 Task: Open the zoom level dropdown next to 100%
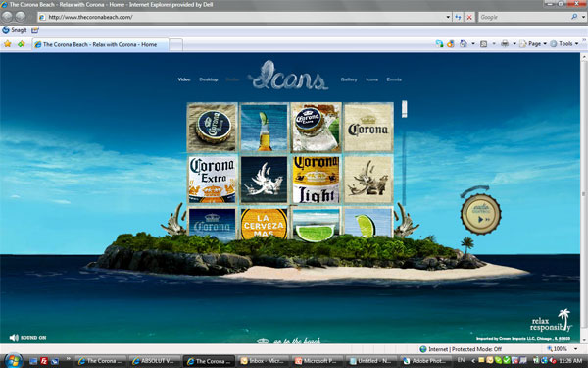[575, 349]
